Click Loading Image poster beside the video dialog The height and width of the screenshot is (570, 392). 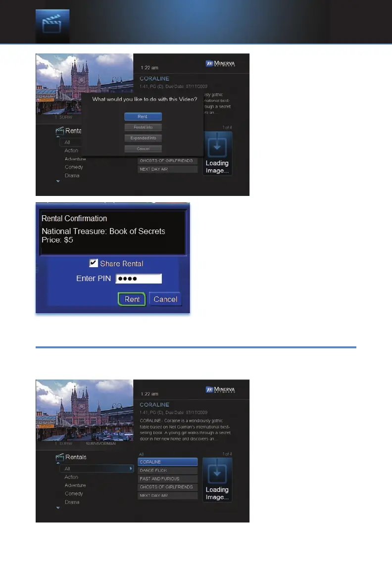[217, 153]
